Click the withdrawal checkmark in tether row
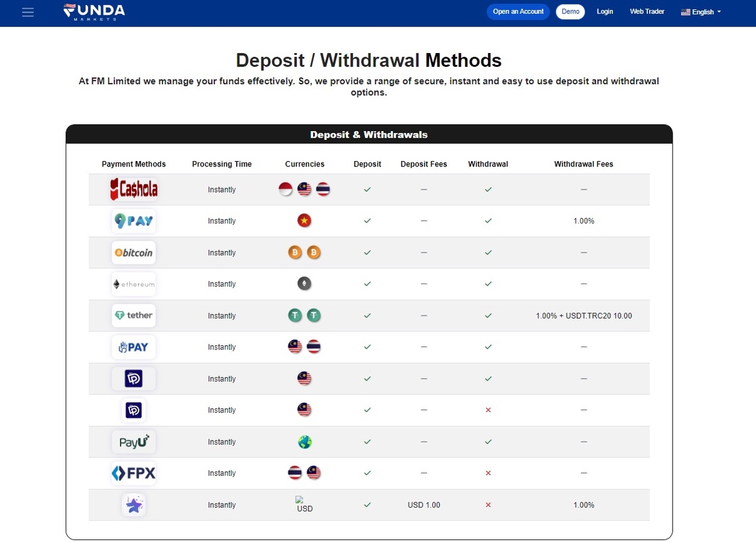This screenshot has height=542, width=756. click(x=488, y=315)
